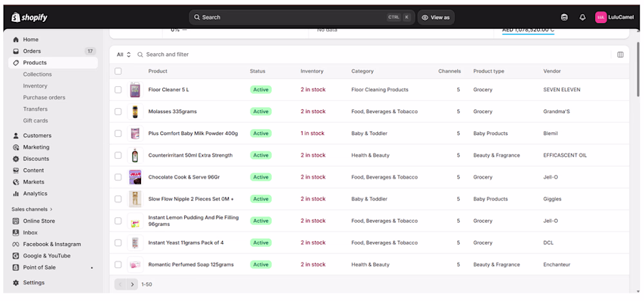Tick the select-all products checkbox in header
The width and height of the screenshot is (644, 301).
click(x=118, y=71)
